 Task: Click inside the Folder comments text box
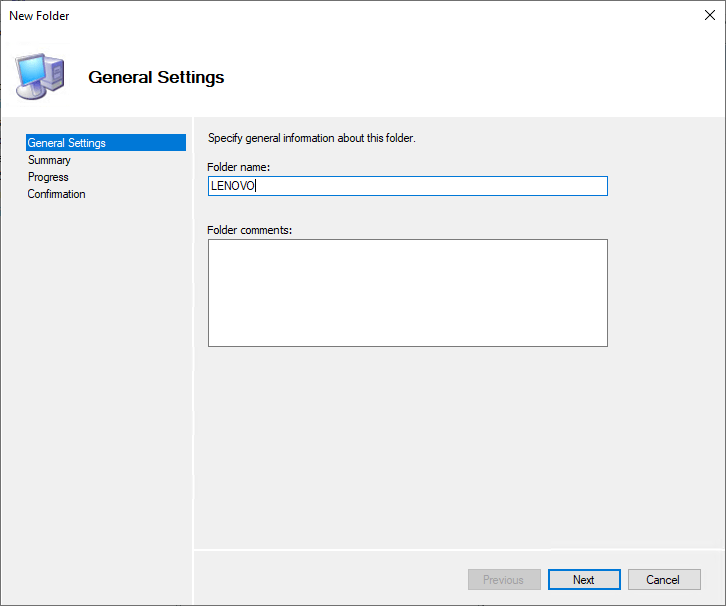(x=407, y=293)
